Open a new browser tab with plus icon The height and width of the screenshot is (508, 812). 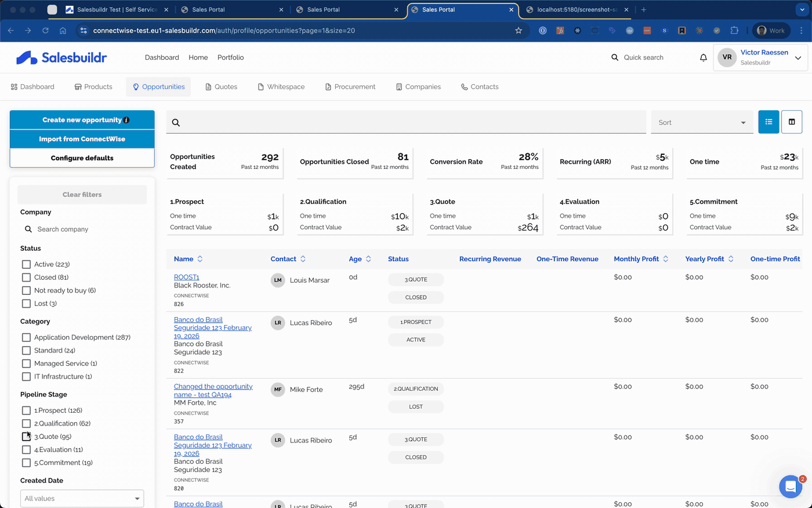pyautogui.click(x=644, y=9)
